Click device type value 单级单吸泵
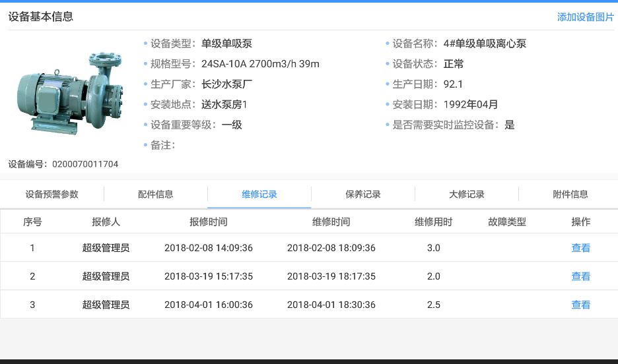 tap(226, 44)
